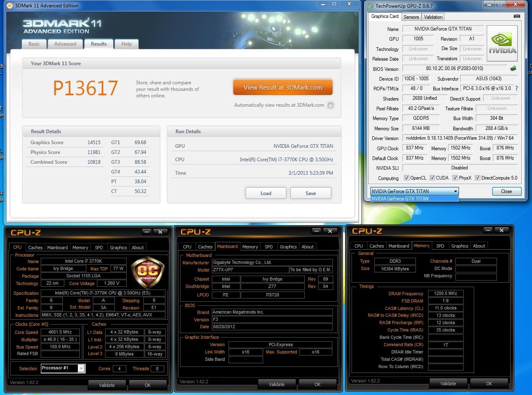Open SPD tab in right CPU-Z window
532x395 pixels.
(x=440, y=246)
